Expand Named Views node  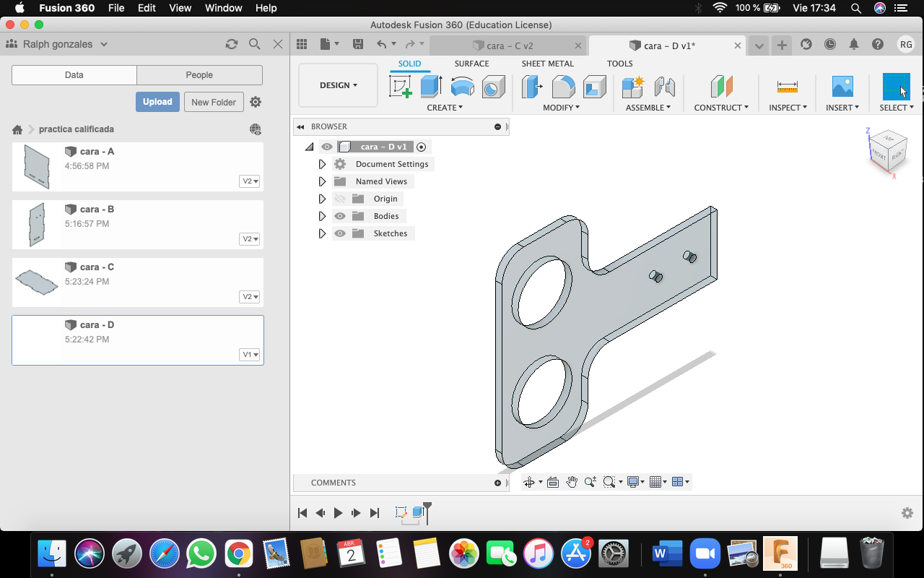[x=322, y=181]
